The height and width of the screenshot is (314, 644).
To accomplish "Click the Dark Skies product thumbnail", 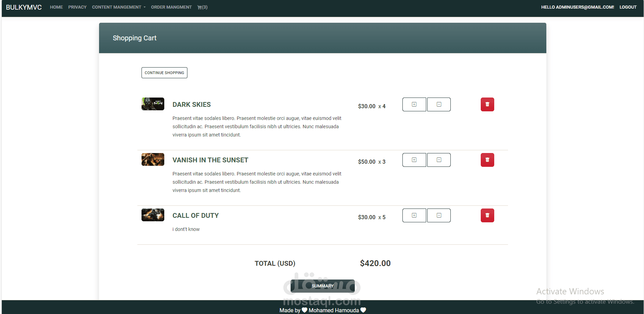I will point(153,104).
